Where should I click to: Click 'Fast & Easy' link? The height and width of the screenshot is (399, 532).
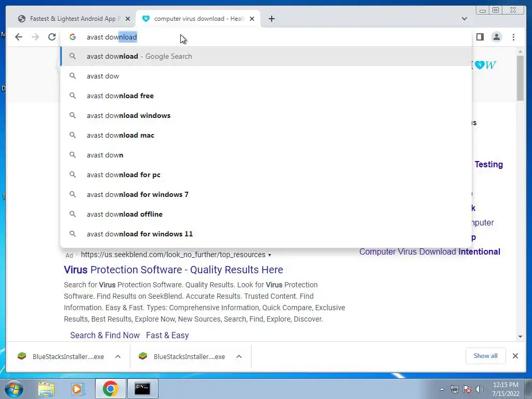[167, 335]
